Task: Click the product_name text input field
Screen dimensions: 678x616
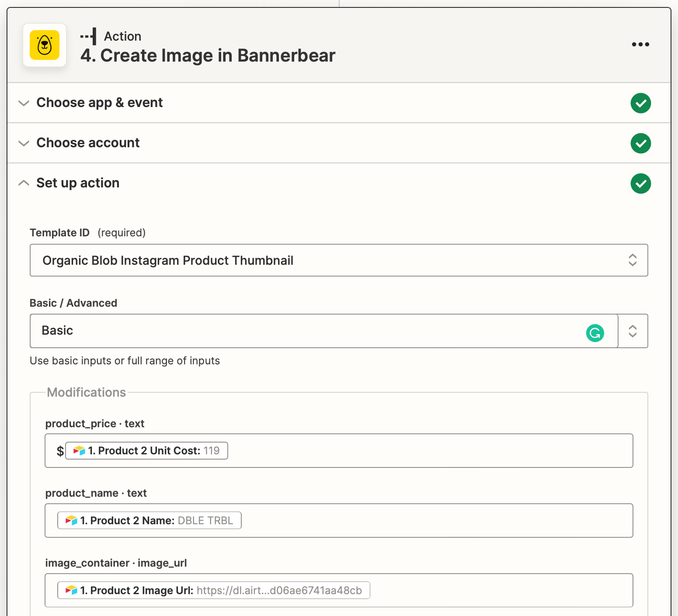Action: click(339, 520)
